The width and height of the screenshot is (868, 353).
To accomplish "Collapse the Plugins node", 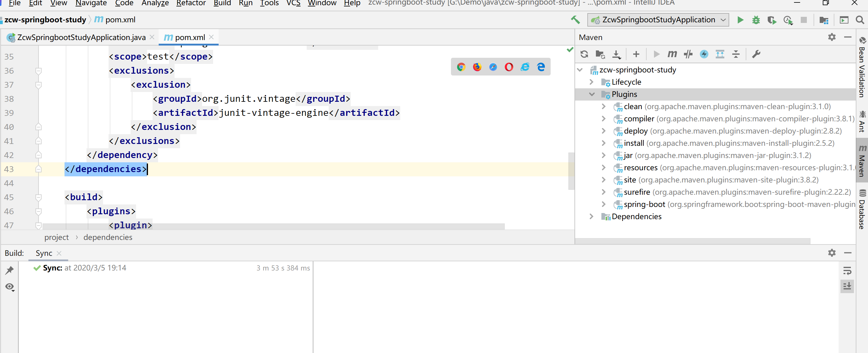I will tap(591, 94).
